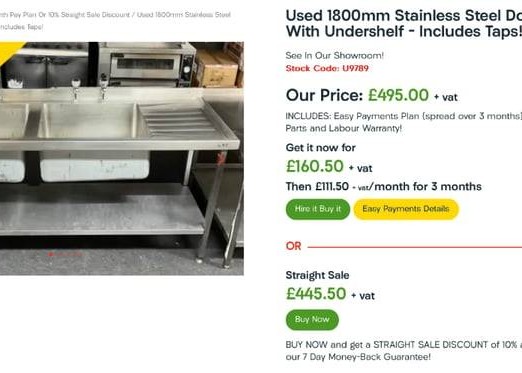Click the £445.50 straight sale price
This screenshot has height=373, width=522.
coord(316,294)
